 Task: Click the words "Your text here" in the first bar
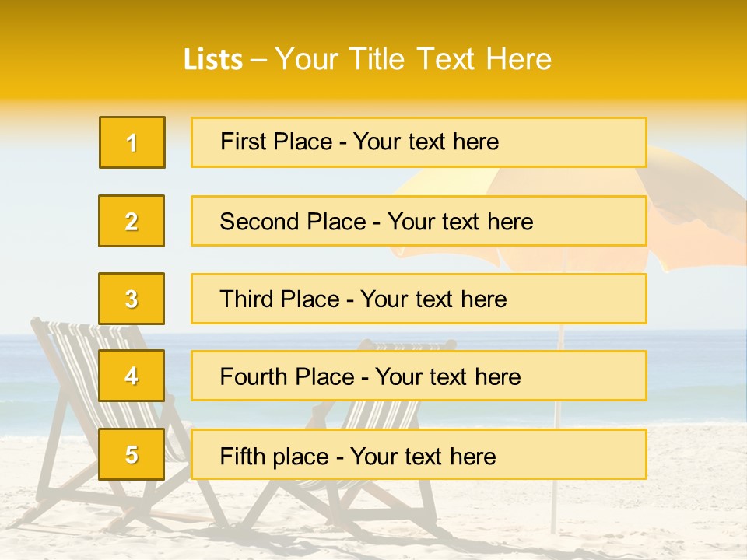click(x=426, y=142)
